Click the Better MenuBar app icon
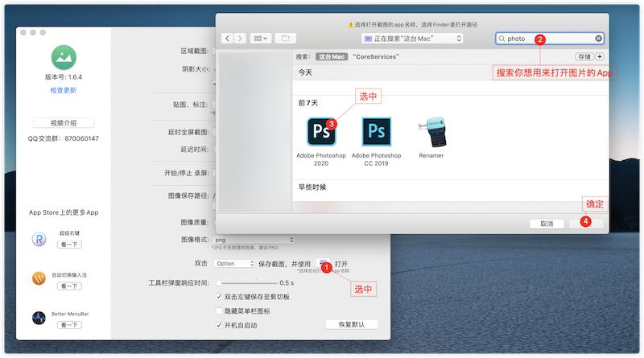 point(39,318)
